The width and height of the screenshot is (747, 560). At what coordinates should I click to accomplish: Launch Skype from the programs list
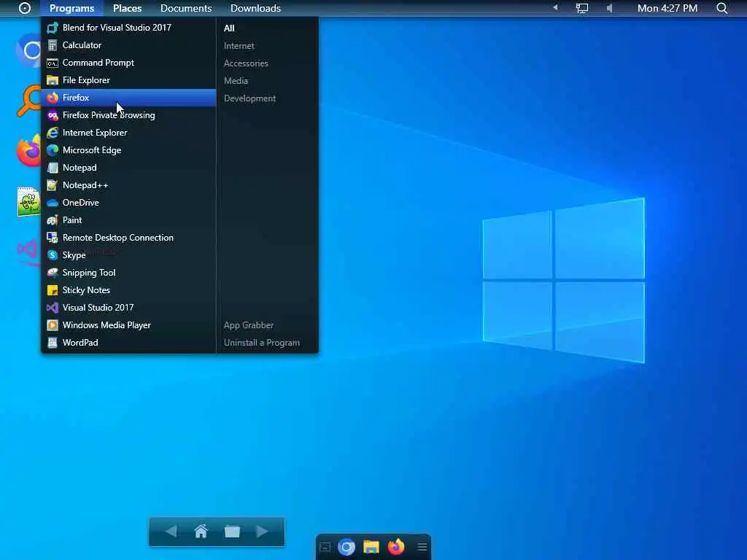[x=128, y=255]
